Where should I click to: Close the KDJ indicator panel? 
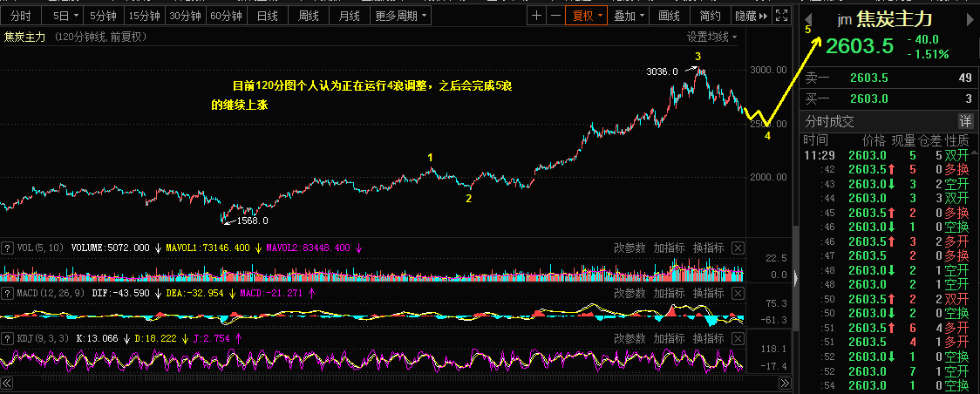tap(738, 338)
